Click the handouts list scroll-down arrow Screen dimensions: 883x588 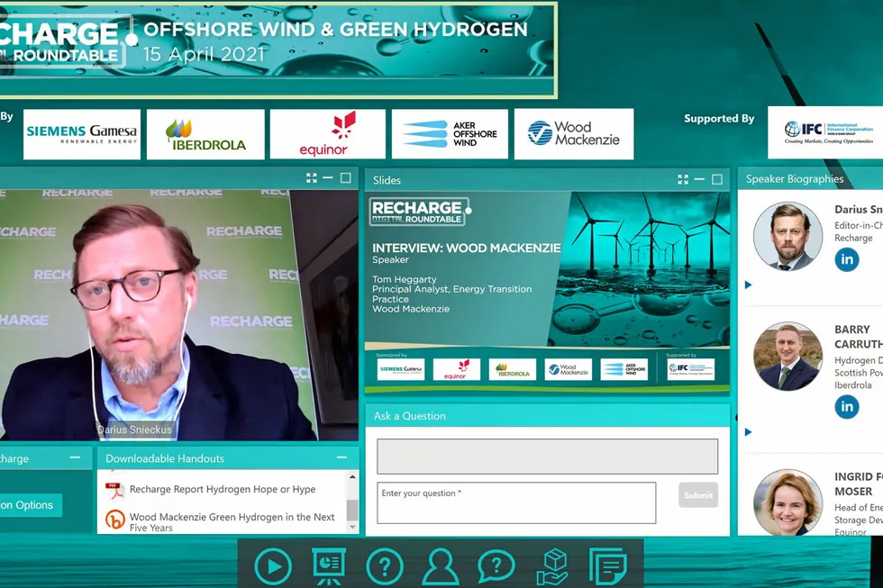coord(352,528)
